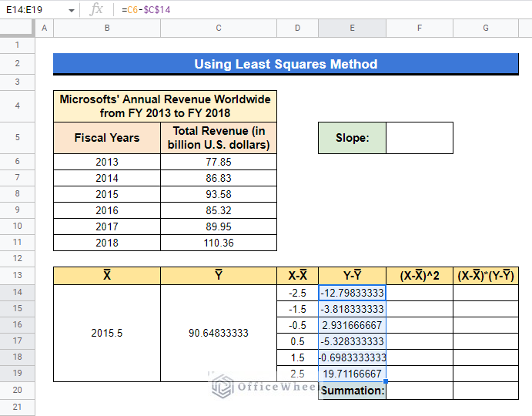
Task: Click the fx function icon
Action: [x=96, y=9]
